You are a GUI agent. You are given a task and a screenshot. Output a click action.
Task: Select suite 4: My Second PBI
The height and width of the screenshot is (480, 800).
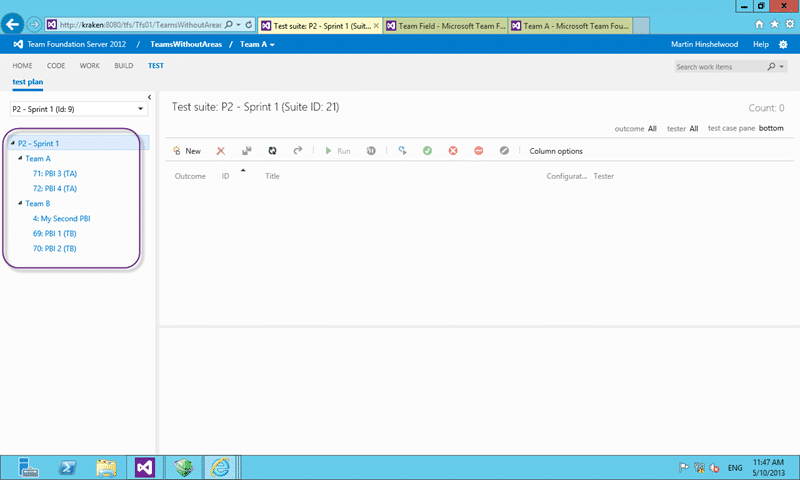pos(62,218)
